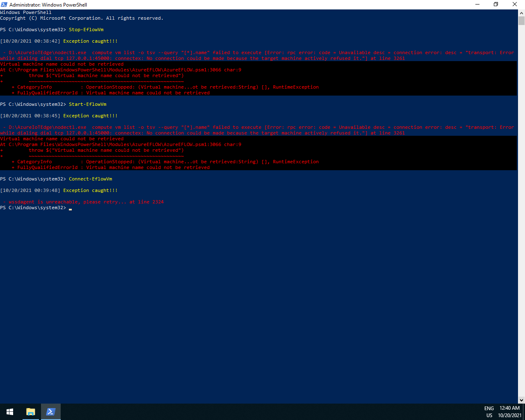Open the Windows Start menu

pos(10,412)
